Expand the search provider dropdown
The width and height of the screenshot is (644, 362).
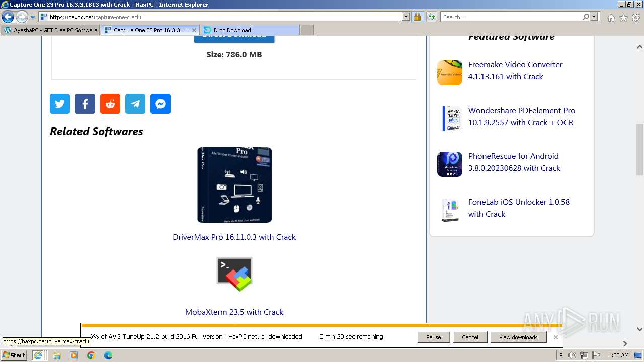click(x=594, y=17)
